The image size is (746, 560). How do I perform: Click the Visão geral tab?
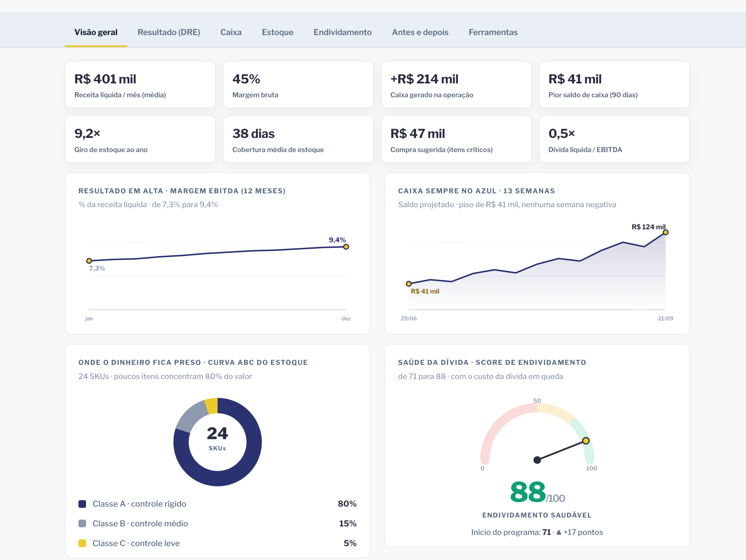[x=96, y=32]
